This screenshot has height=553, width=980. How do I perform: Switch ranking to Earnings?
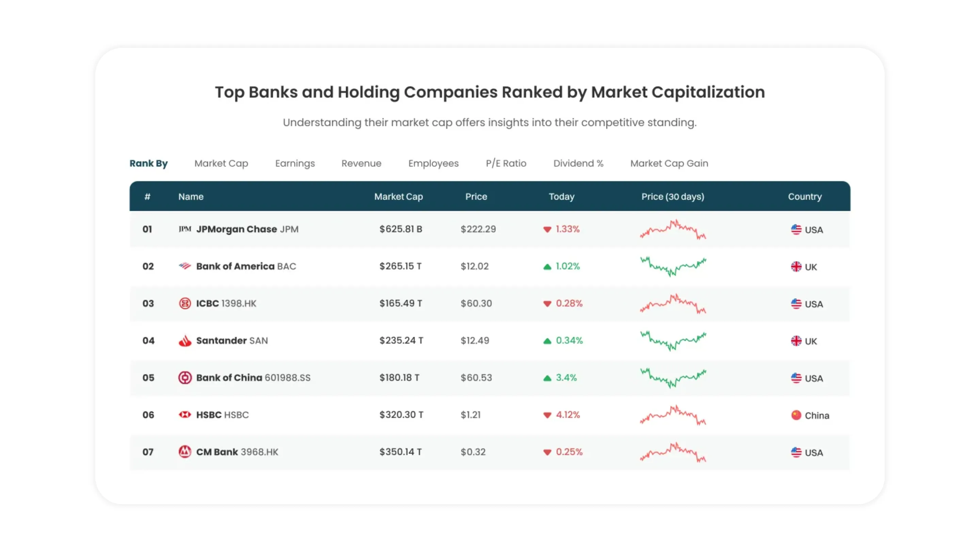295,163
